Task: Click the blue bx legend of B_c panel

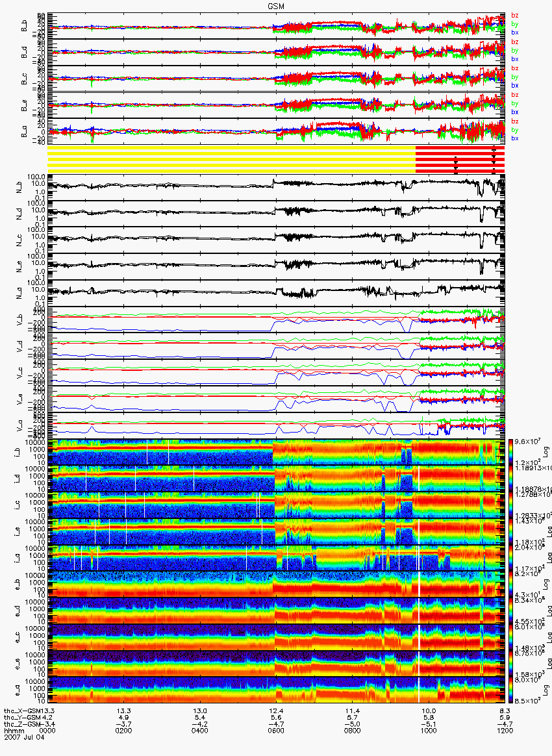Action: click(x=515, y=85)
